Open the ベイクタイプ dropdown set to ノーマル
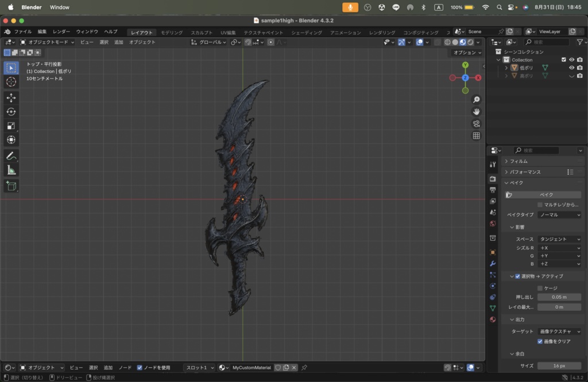 click(559, 215)
